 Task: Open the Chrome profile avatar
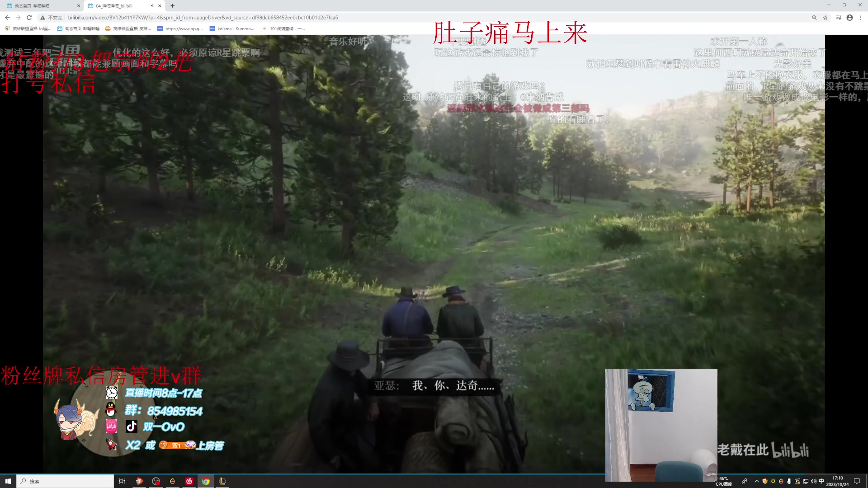coord(849,18)
